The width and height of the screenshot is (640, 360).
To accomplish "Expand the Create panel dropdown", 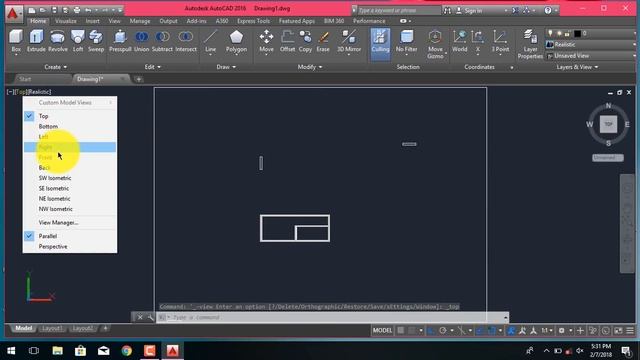I will pos(56,67).
